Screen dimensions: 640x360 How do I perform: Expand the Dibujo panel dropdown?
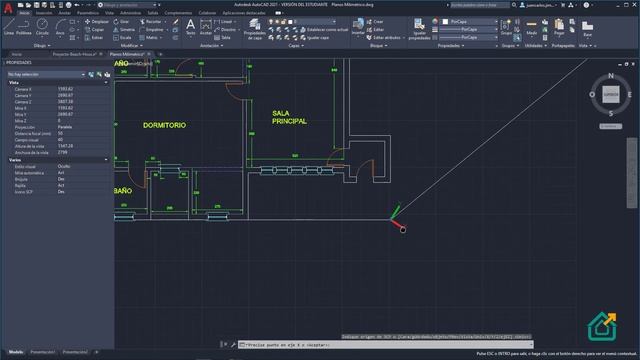[42, 46]
